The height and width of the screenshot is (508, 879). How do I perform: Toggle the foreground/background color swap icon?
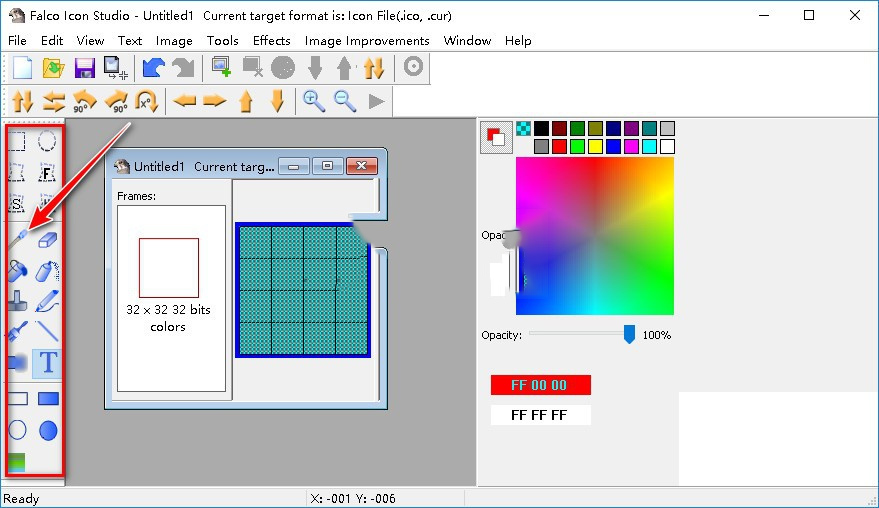point(494,136)
